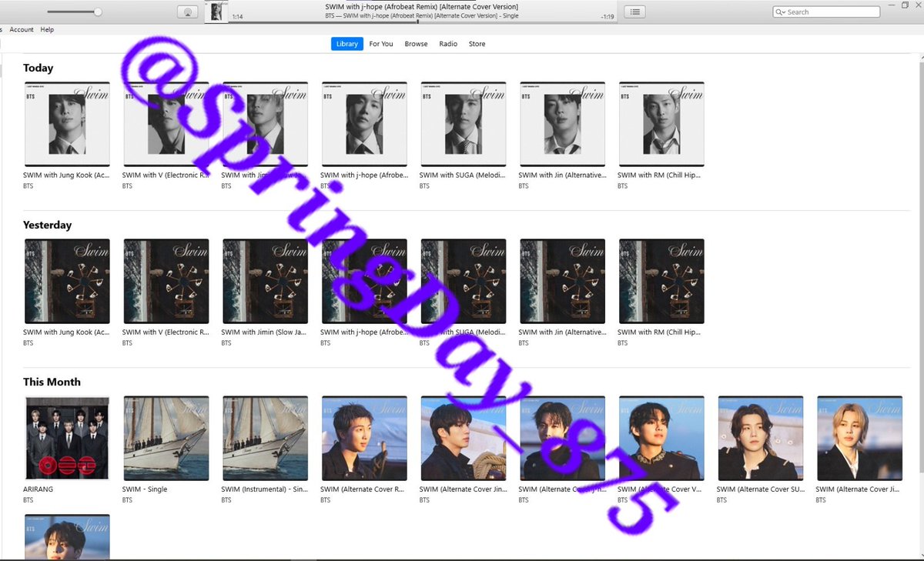
Task: Switch to the Radio tab
Action: coord(448,44)
